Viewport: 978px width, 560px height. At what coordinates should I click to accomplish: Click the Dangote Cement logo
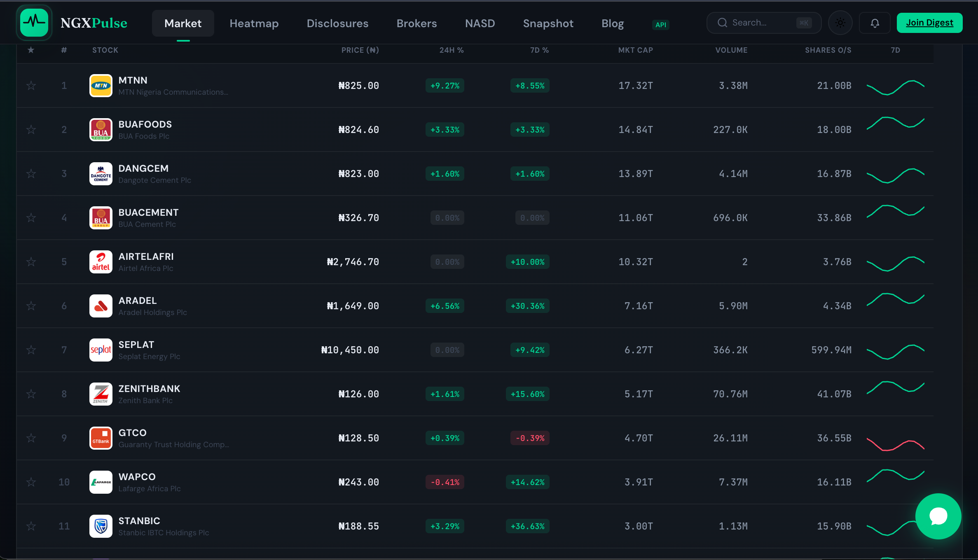pos(101,174)
